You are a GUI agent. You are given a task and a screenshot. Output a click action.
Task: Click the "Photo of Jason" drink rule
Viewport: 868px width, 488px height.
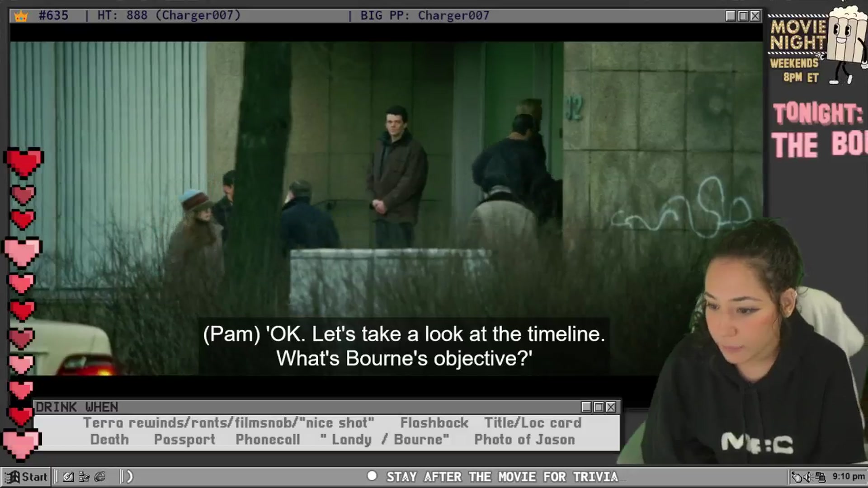click(x=524, y=440)
